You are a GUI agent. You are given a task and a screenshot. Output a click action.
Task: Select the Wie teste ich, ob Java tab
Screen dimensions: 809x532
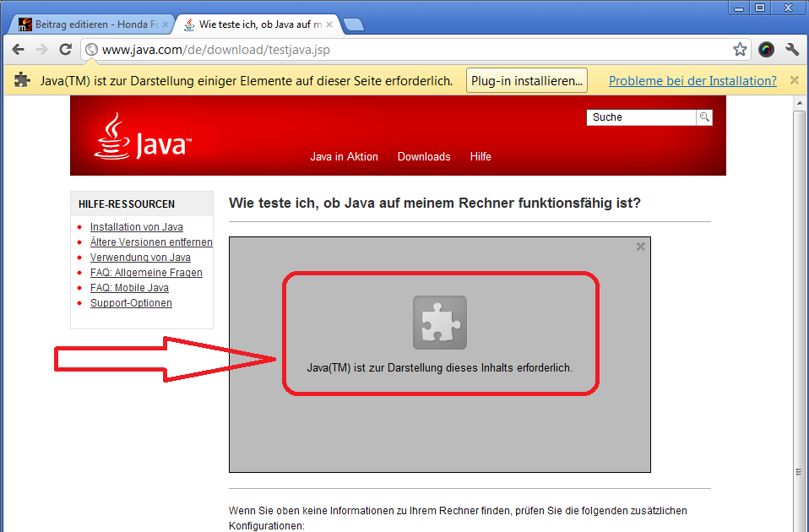(x=258, y=24)
